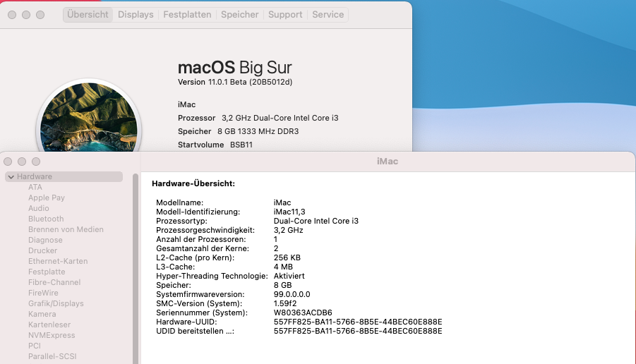This screenshot has width=636, height=364.
Task: Select FireWire in the sidebar
Action: [x=43, y=293]
